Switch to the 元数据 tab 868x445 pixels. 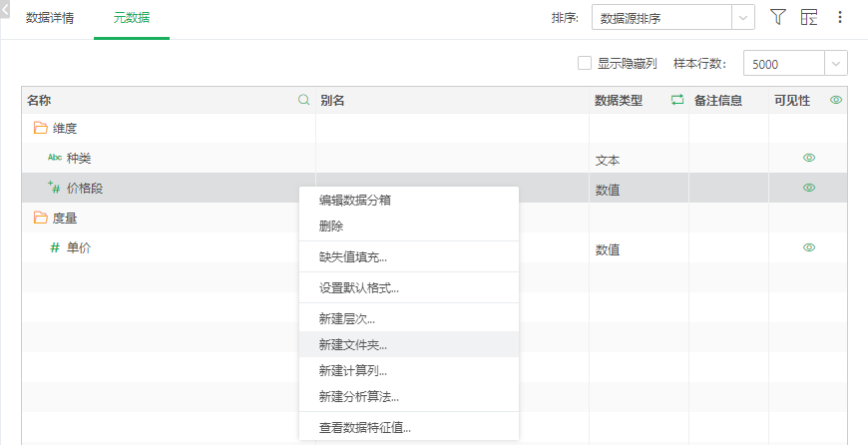pos(131,18)
